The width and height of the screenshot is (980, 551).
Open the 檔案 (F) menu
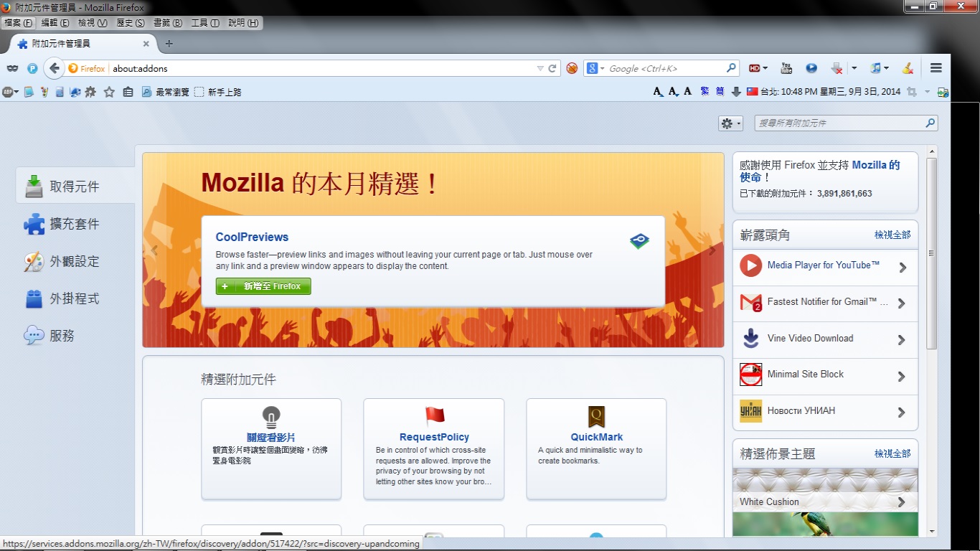[18, 23]
